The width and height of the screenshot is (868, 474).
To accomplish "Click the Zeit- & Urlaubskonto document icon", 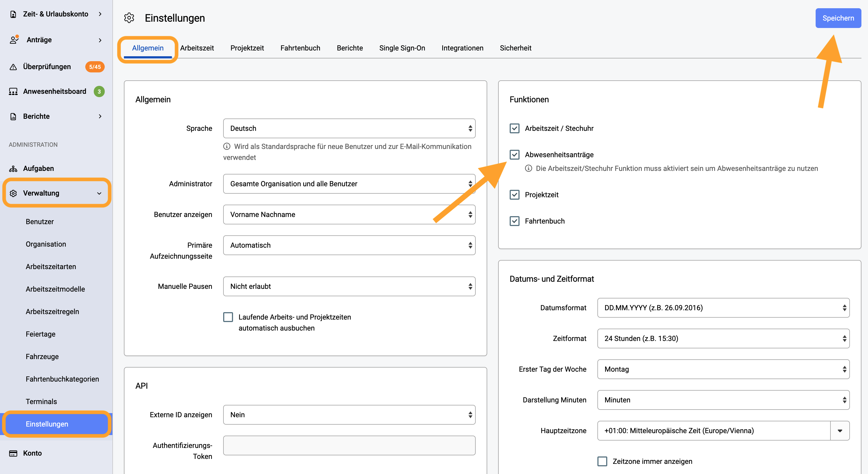I will pyautogui.click(x=13, y=14).
